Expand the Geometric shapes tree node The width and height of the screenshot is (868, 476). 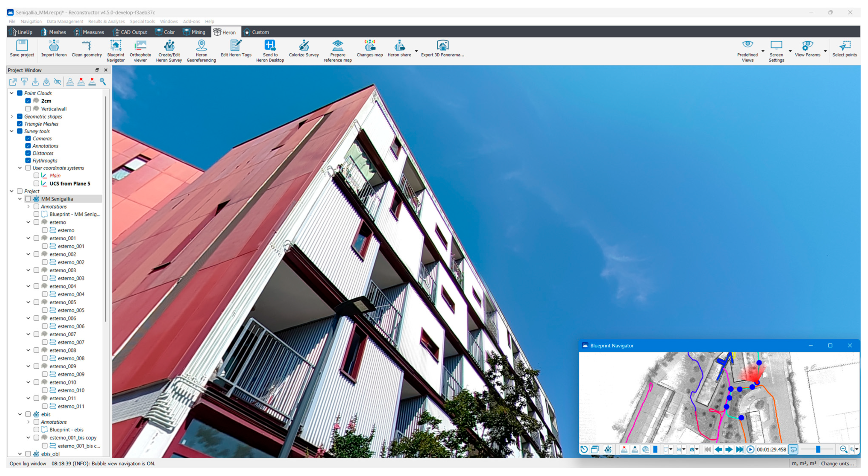point(12,116)
